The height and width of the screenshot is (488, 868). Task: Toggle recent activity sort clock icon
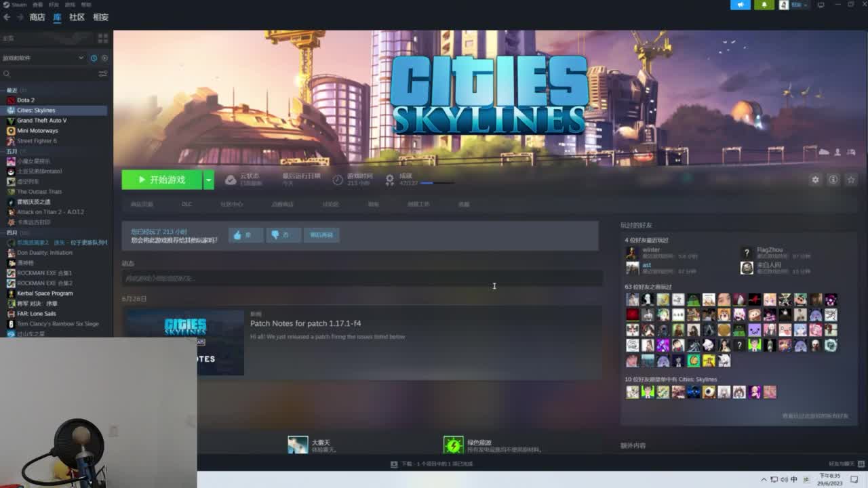coord(94,58)
